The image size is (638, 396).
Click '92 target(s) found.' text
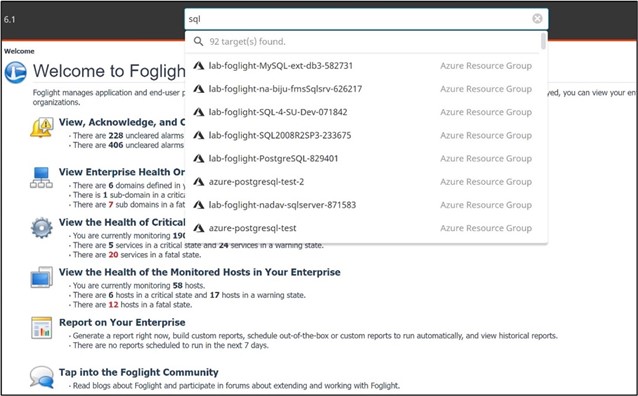(x=247, y=42)
